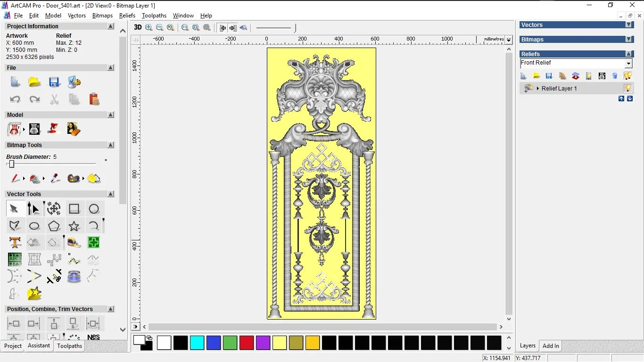
Task: Toggle visibility bulb of Relief Layer 1
Action: pyautogui.click(x=627, y=88)
